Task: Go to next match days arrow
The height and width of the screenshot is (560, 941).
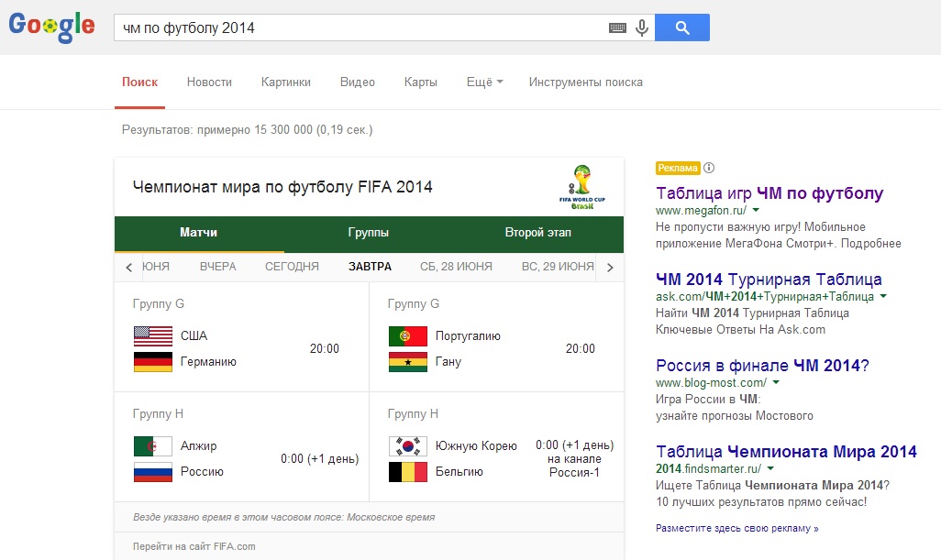Action: coord(610,268)
